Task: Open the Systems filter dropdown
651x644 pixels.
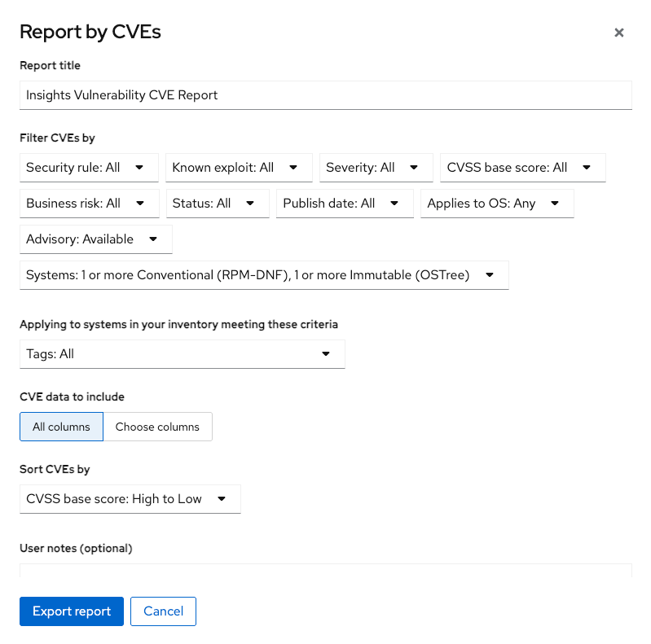Action: [x=264, y=275]
